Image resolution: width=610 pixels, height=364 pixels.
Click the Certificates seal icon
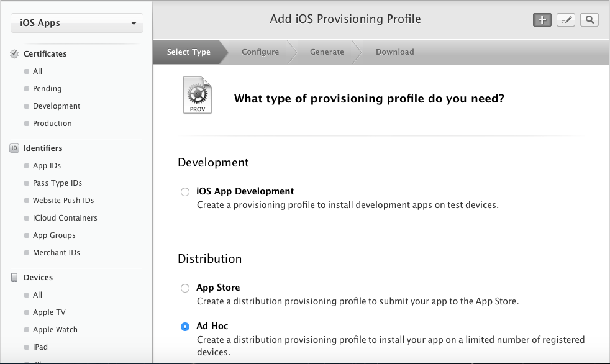click(x=14, y=53)
